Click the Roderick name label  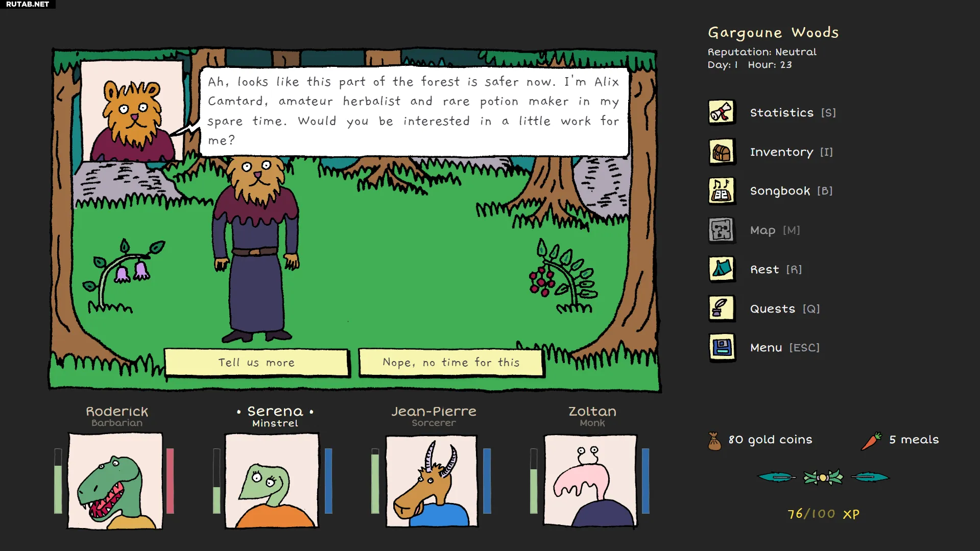117,411
